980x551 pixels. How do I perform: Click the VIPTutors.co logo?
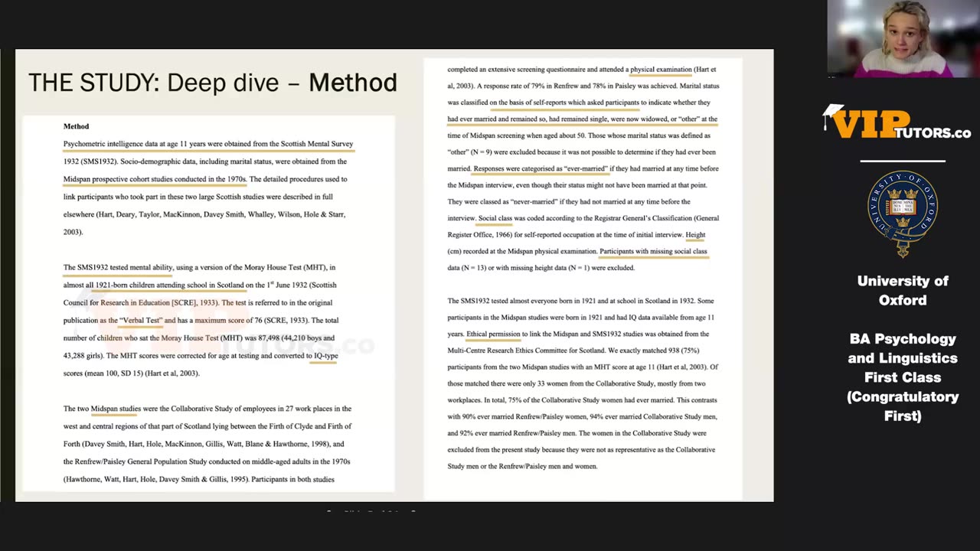click(x=897, y=122)
